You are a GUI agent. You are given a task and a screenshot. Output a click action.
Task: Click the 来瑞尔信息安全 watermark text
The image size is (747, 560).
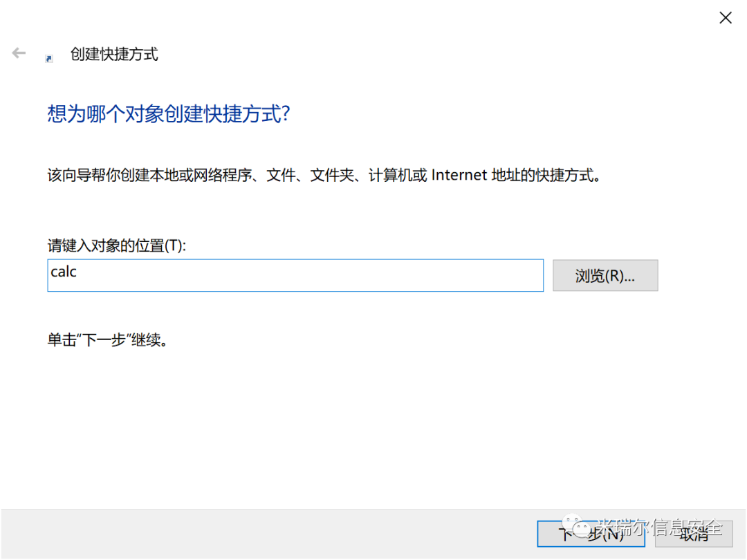(660, 527)
